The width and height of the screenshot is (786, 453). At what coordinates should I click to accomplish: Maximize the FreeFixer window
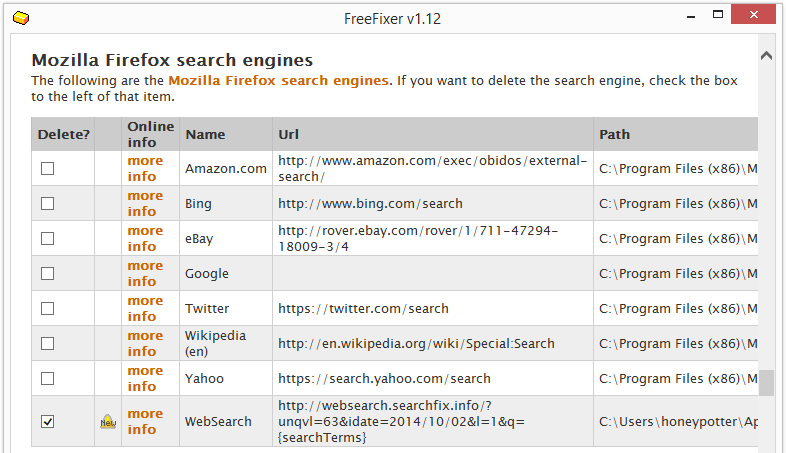pyautogui.click(x=718, y=15)
